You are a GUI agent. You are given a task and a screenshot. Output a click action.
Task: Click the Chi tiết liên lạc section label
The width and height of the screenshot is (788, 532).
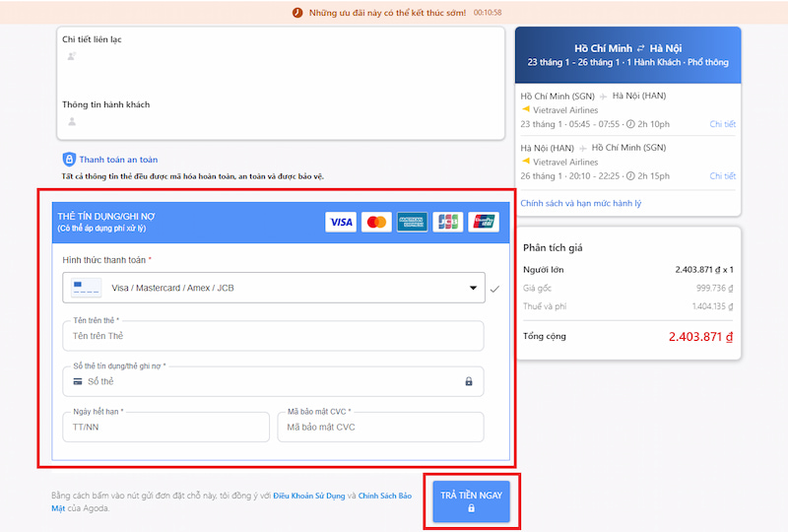[92, 39]
